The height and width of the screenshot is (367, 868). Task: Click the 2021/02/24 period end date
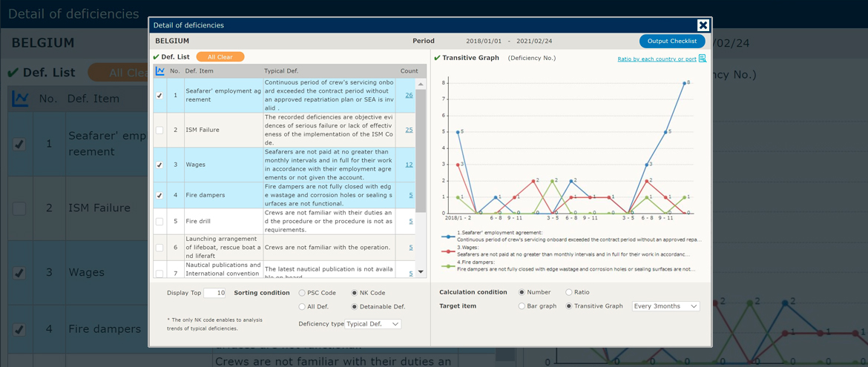(x=533, y=41)
